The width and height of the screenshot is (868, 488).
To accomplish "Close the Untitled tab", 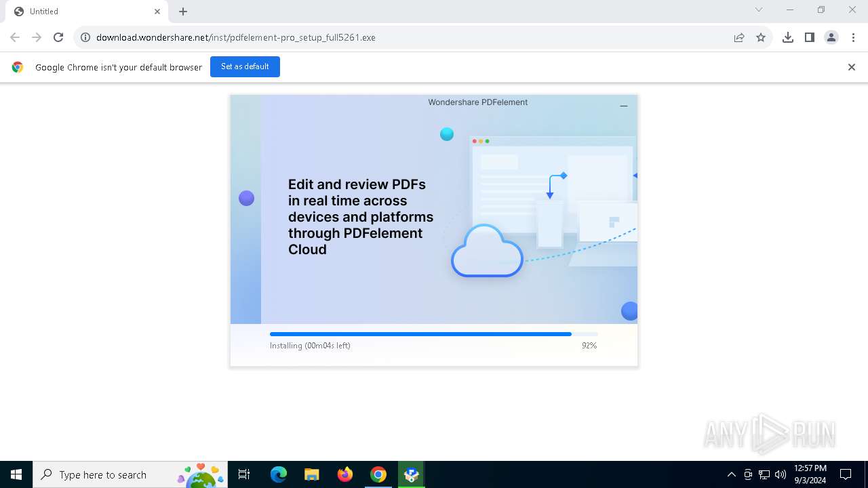I will tap(157, 12).
